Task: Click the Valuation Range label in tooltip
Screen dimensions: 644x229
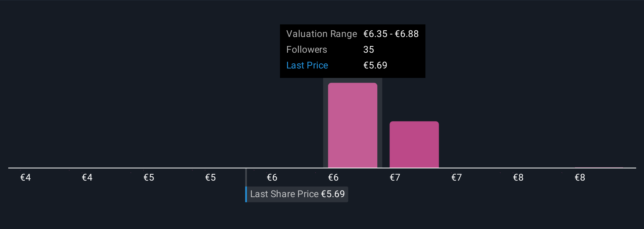Action: coord(322,34)
